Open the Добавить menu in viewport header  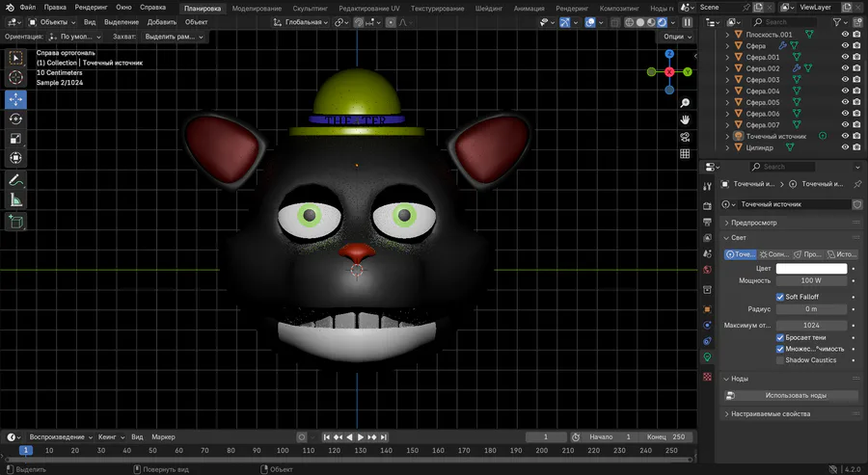[162, 22]
